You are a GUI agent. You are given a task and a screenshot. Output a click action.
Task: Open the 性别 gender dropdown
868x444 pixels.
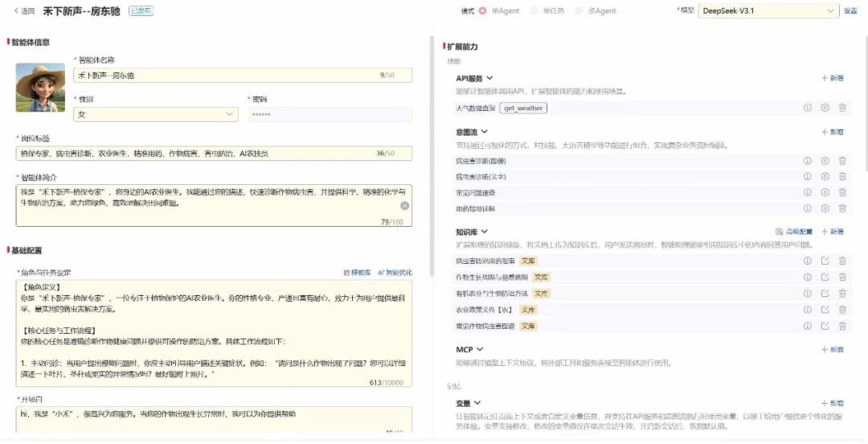click(156, 115)
